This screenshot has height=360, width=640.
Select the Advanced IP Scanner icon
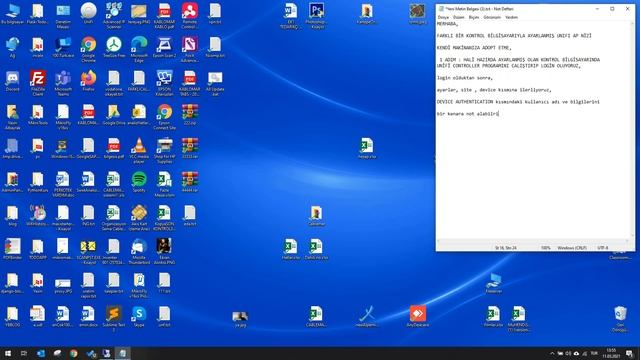pyautogui.click(x=114, y=16)
